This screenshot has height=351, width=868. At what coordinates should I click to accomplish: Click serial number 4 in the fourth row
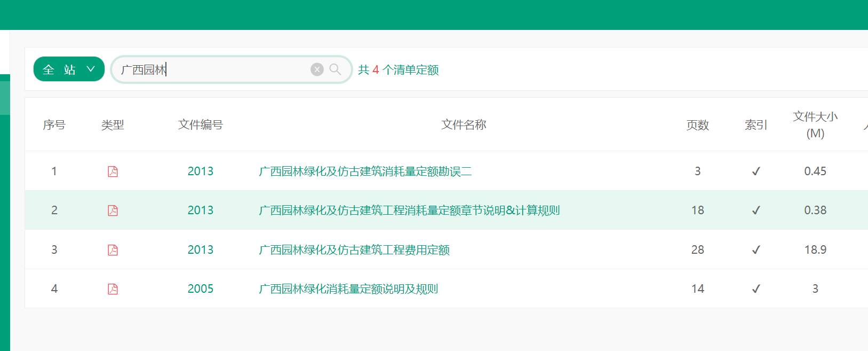tap(54, 289)
